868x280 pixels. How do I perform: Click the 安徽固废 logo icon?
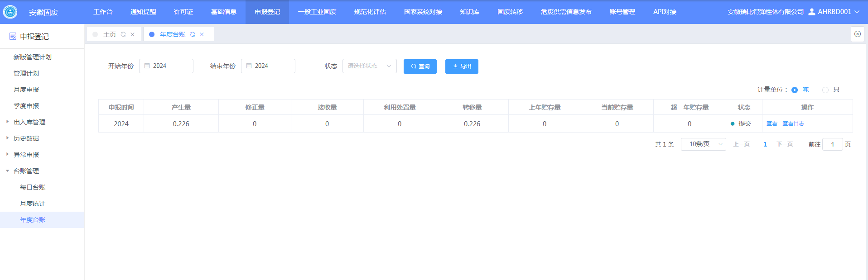pos(10,12)
